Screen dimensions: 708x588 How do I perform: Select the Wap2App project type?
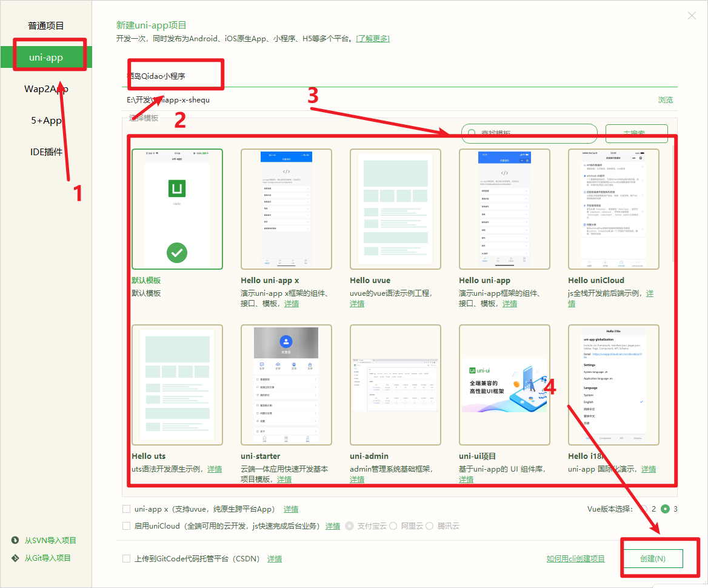(x=46, y=89)
